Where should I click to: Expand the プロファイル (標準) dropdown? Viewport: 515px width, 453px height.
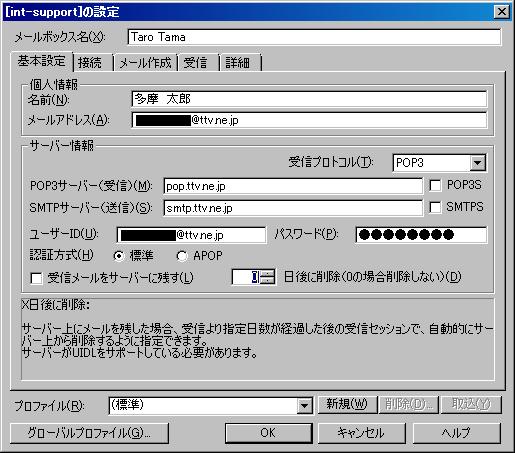[x=304, y=405]
